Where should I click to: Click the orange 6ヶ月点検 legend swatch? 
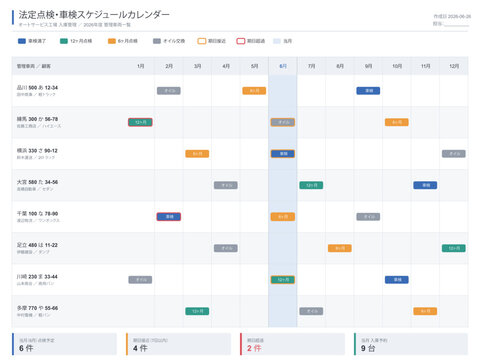click(112, 41)
